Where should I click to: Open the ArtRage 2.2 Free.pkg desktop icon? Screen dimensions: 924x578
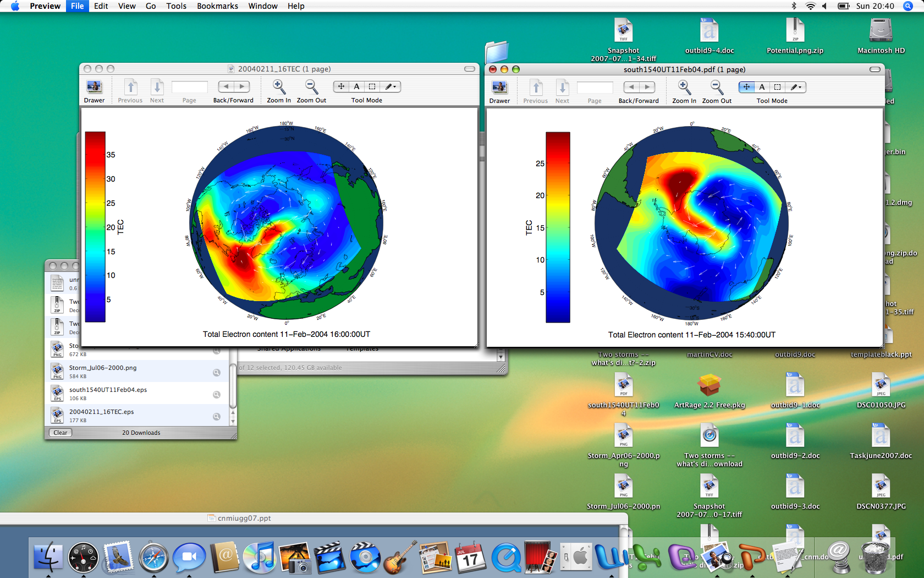pos(709,385)
